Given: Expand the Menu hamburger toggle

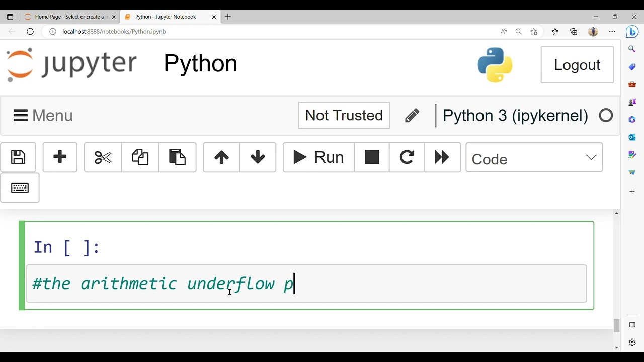Looking at the screenshot, I should (x=43, y=116).
